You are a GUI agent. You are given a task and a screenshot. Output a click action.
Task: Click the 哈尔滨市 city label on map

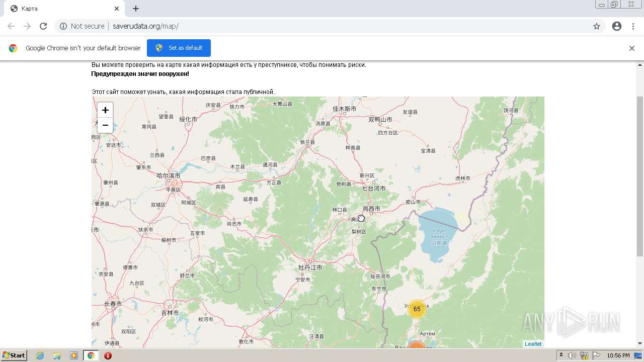click(x=169, y=175)
